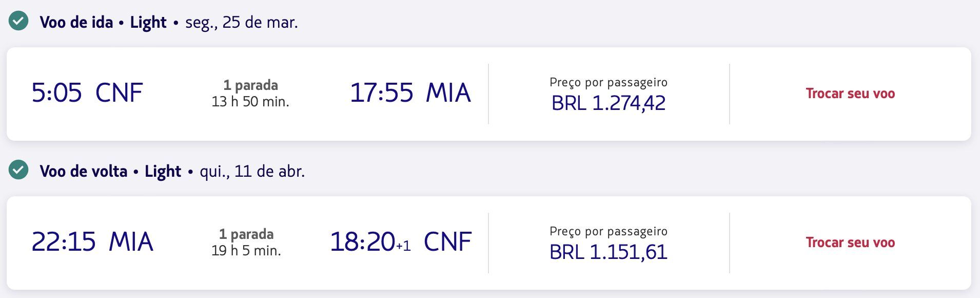The height and width of the screenshot is (298, 980).
Task: Click the green checkmark beside Voo de volta
Action: pos(19,170)
